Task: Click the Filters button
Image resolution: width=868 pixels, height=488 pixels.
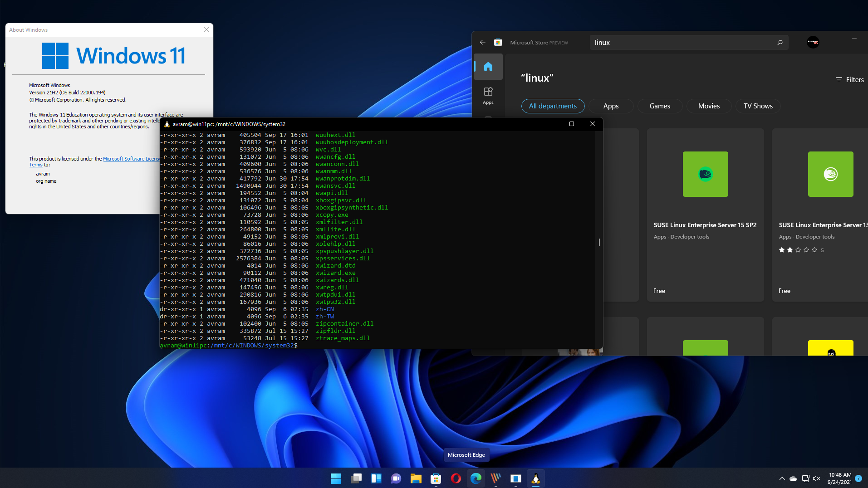Action: (849, 79)
